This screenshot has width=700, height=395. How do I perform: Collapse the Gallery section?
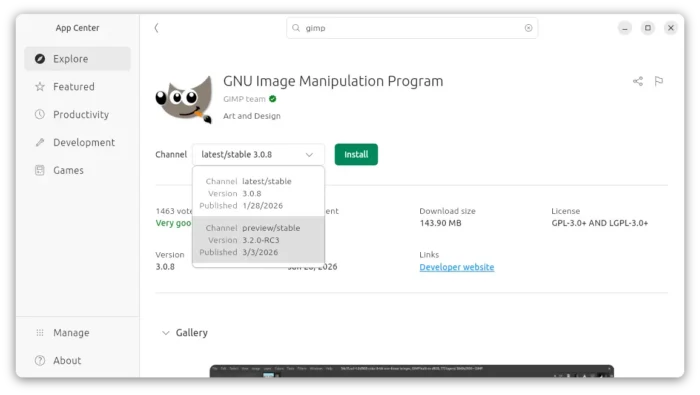pos(166,333)
